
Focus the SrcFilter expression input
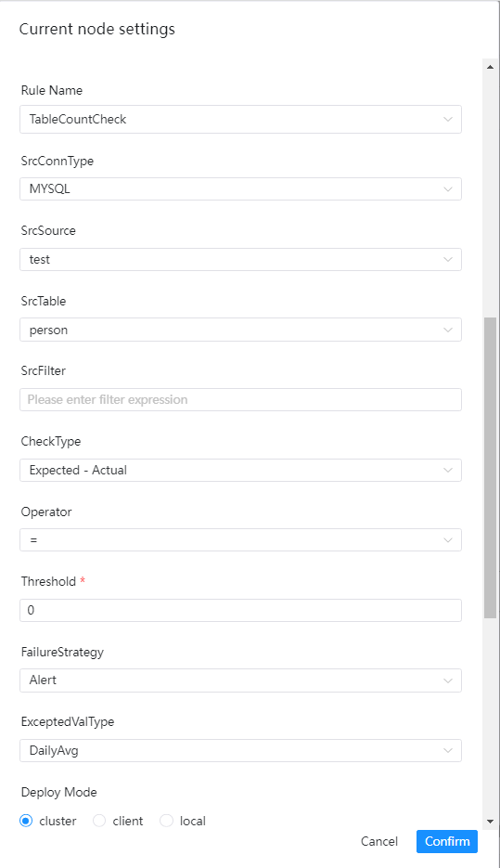pyautogui.click(x=240, y=400)
